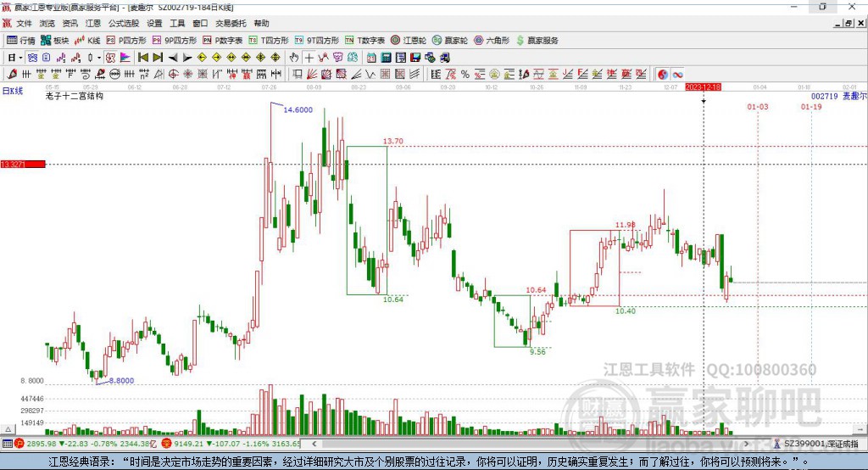Click the red-blue yin-yang icon

(663, 75)
